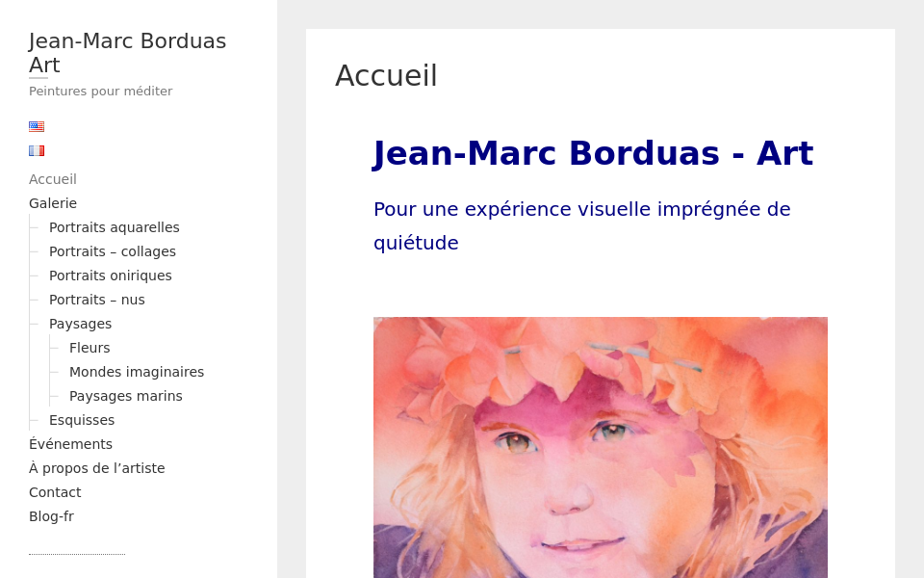Go to the Événements page
Screen dimensions: 924x578
[x=70, y=444]
